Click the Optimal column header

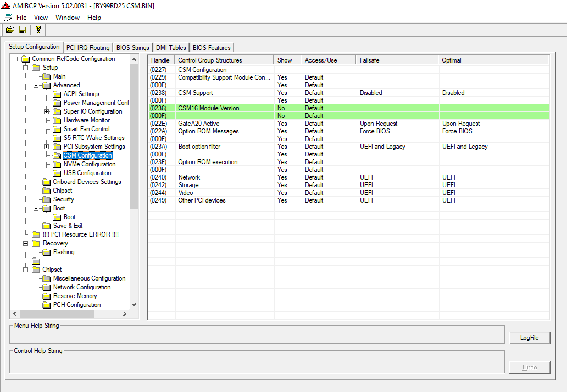tap(493, 60)
